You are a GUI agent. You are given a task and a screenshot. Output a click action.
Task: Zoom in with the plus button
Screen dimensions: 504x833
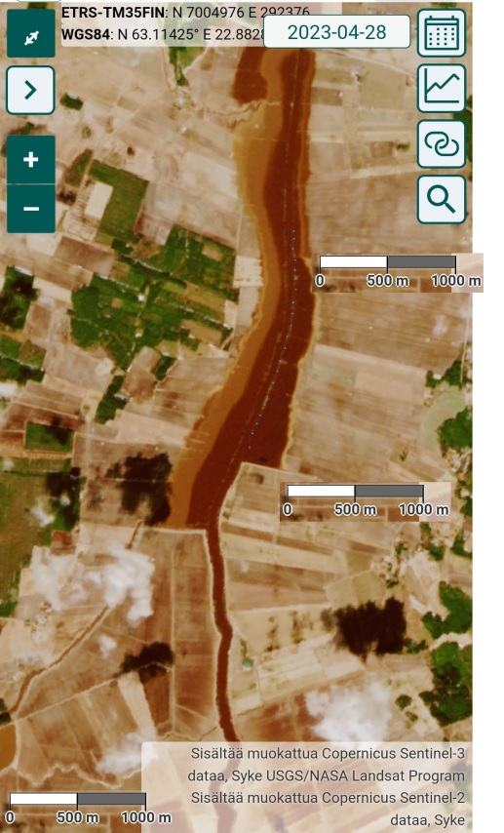tap(31, 159)
